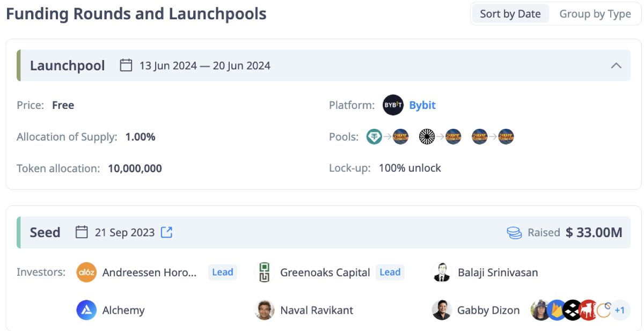Click the Seed section title

tap(45, 232)
